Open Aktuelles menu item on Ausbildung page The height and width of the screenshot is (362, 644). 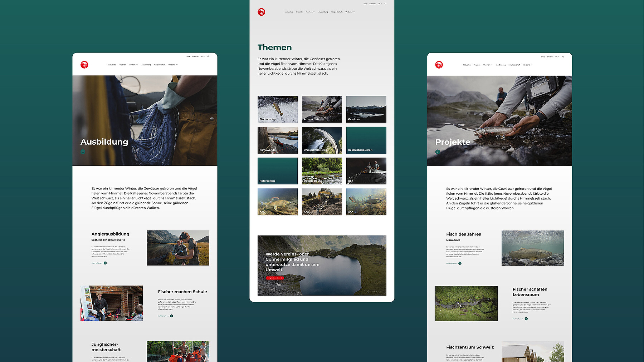[112, 65]
